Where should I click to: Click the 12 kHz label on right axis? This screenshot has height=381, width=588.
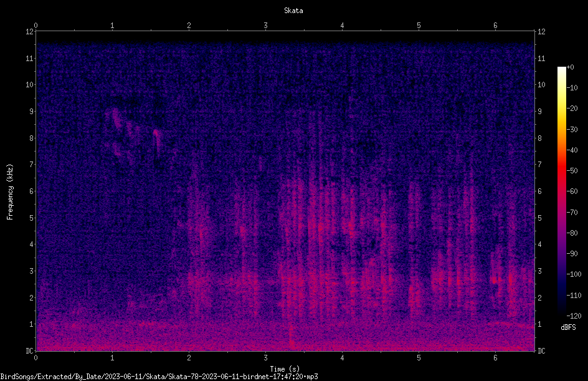point(541,32)
